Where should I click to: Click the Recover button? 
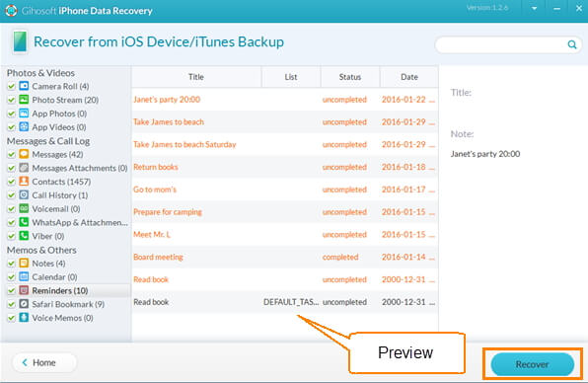click(532, 364)
